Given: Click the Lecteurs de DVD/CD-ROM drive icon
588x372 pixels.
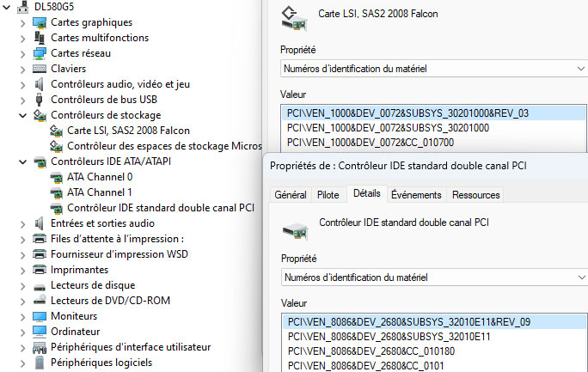Looking at the screenshot, I should [x=40, y=301].
